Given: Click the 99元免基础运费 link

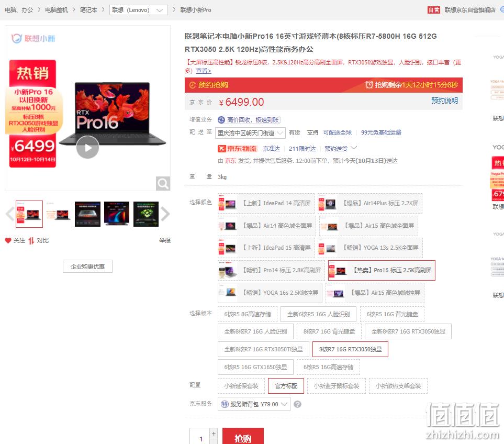Looking at the screenshot, I should (381, 132).
